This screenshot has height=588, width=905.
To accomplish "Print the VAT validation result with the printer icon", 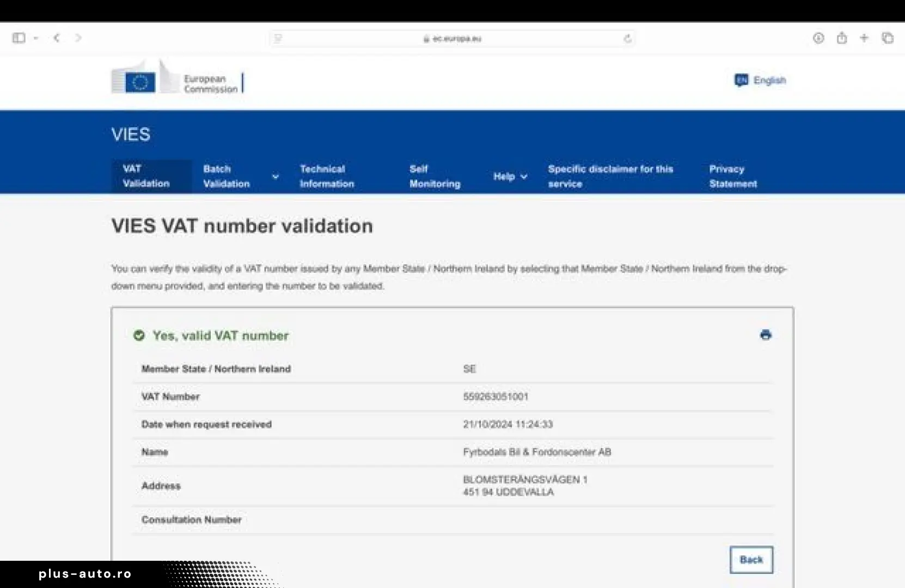I will [766, 335].
